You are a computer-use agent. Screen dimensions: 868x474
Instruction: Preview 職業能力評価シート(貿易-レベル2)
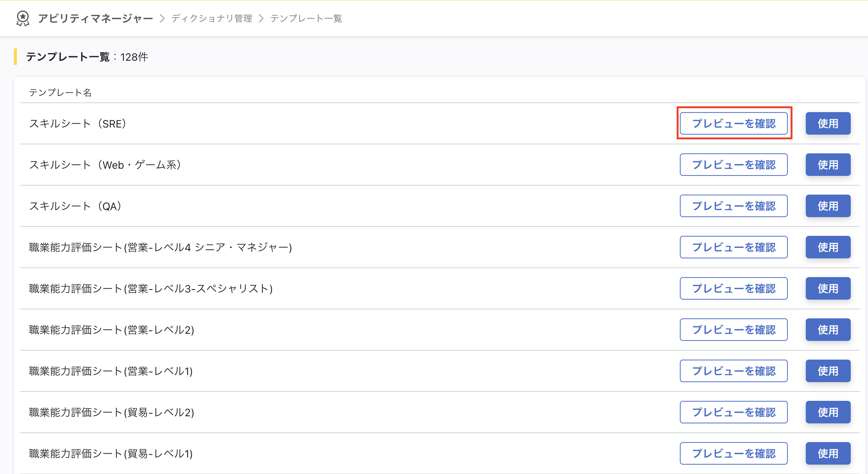733,412
